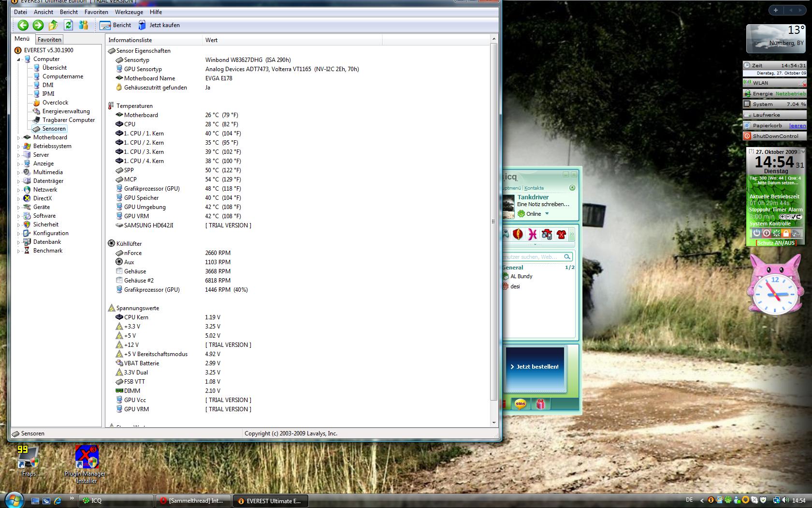
Task: Collapse the Computer tree node
Action: (19, 60)
